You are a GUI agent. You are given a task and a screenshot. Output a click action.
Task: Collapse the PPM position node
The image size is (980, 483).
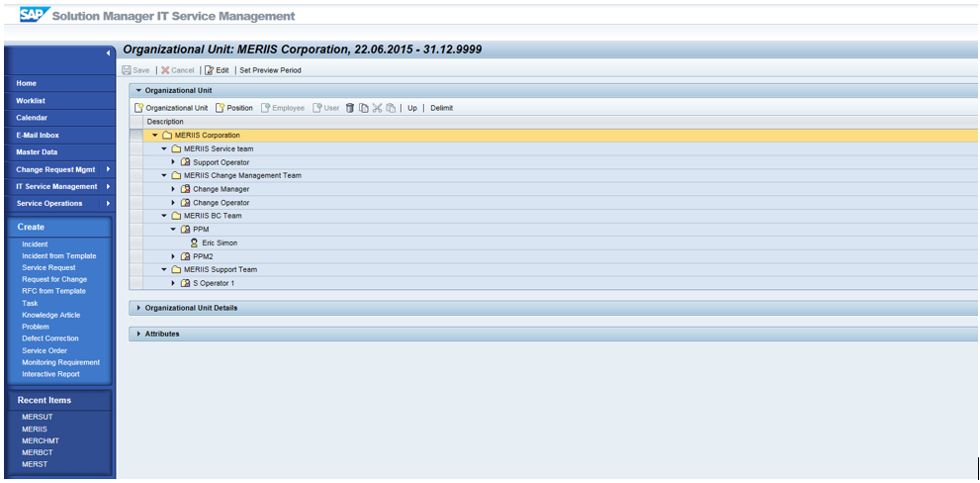174,230
